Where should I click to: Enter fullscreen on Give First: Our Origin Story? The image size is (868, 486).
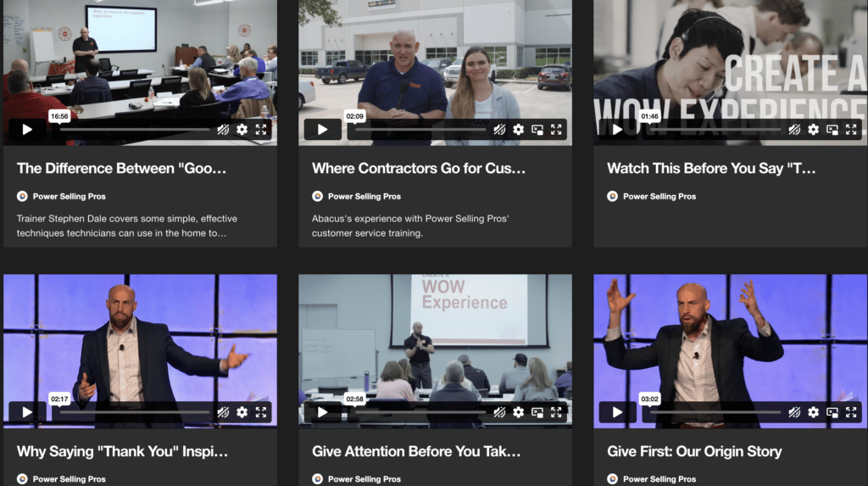pos(851,412)
